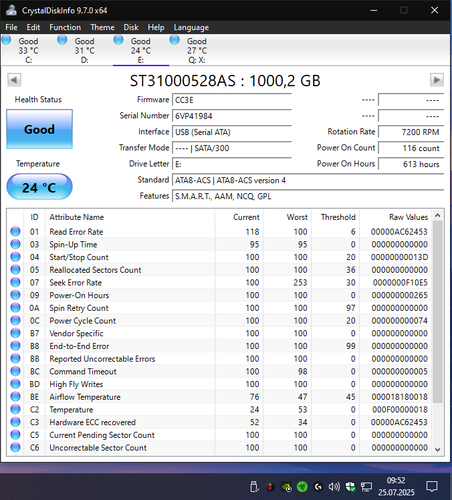Click status circle for Power-On Hours row
The image size is (452, 500).
[15, 295]
